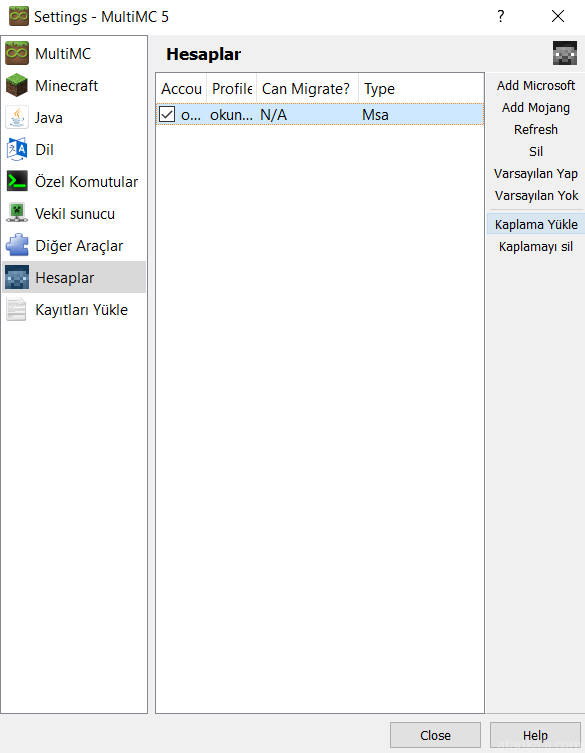Open Diğer Araçlar puzzle piece icon
The image size is (585, 753).
coord(17,245)
